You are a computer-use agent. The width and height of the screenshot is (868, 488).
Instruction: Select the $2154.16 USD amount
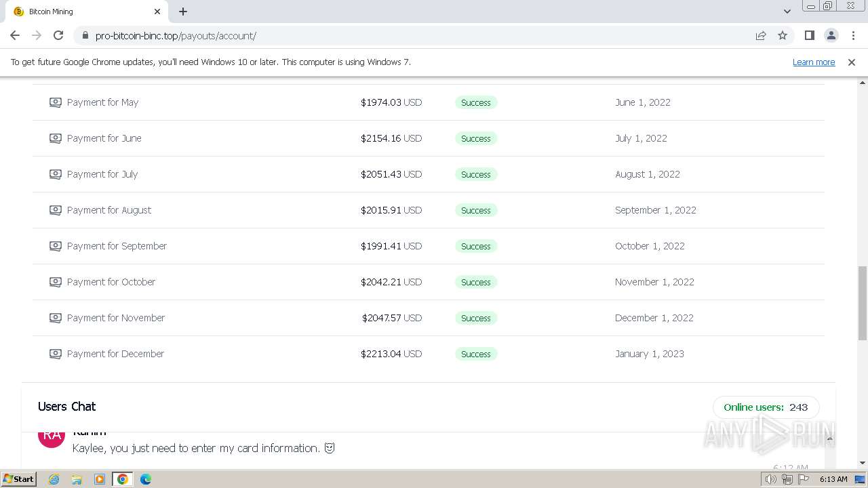pyautogui.click(x=391, y=138)
